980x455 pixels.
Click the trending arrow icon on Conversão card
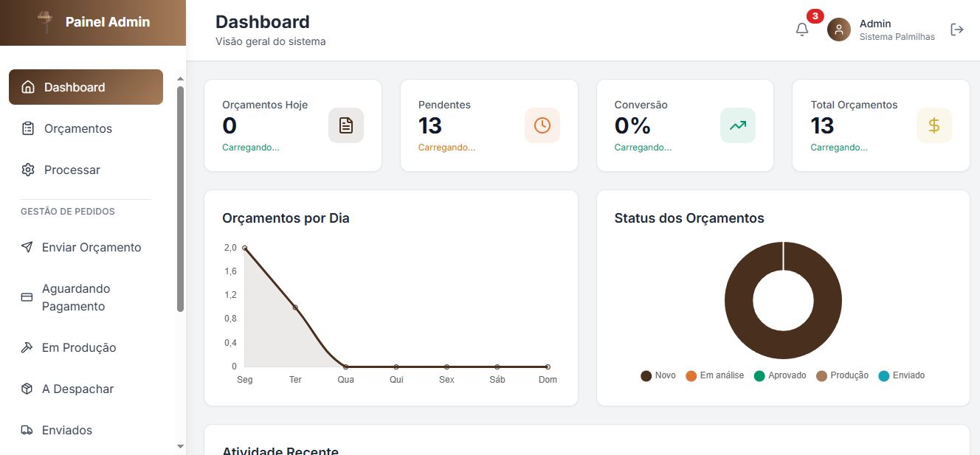[x=738, y=125]
